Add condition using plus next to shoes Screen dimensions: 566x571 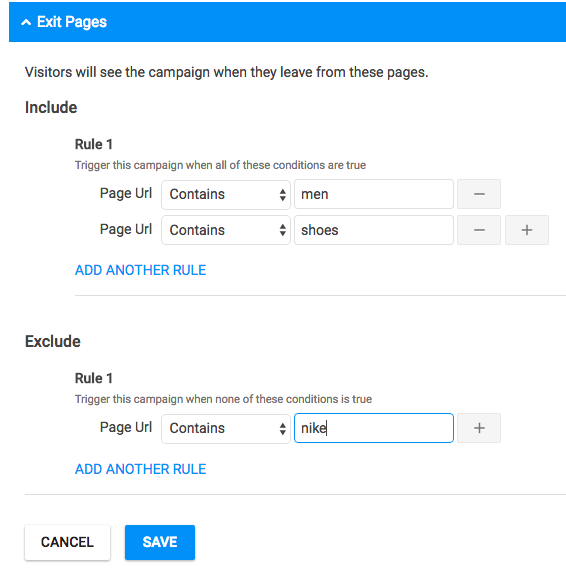coord(527,230)
